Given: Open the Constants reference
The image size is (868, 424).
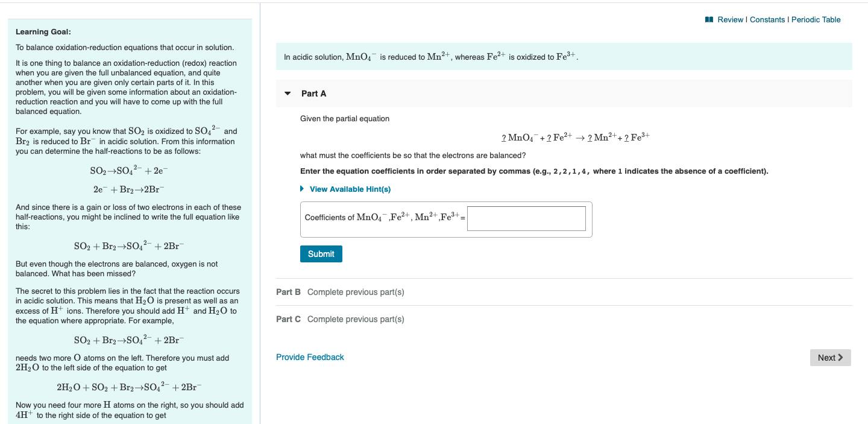Looking at the screenshot, I should 767,19.
